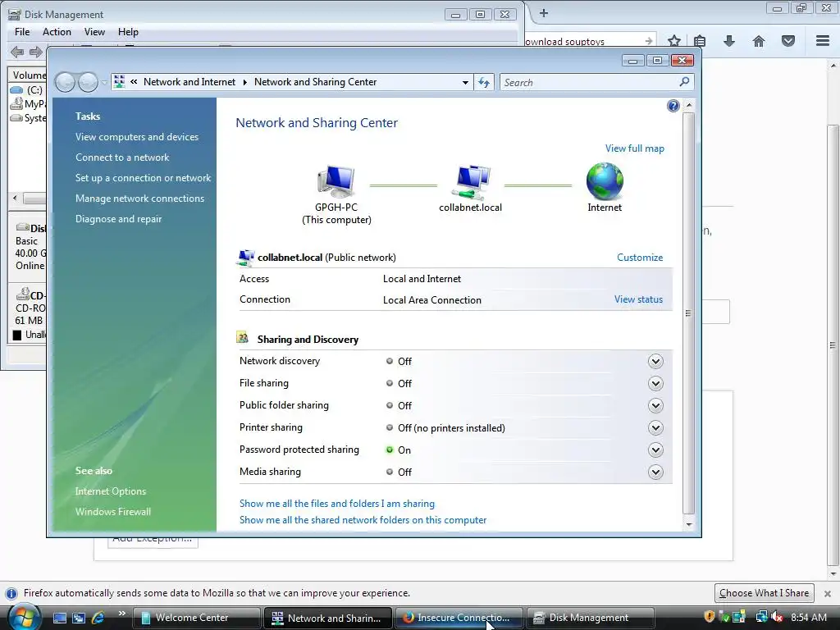
Task: Open Disk Management File menu
Action: coord(22,32)
